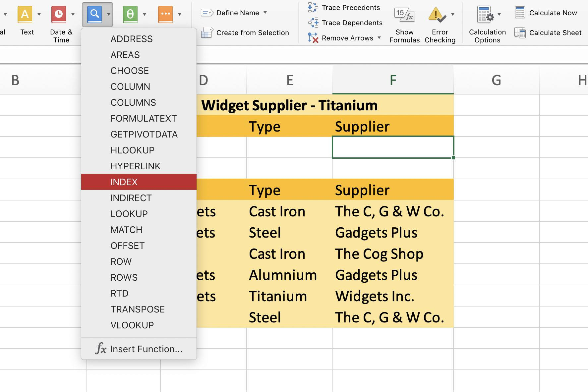The image size is (588, 392).
Task: Toggle Show Formulas
Action: pos(404,15)
